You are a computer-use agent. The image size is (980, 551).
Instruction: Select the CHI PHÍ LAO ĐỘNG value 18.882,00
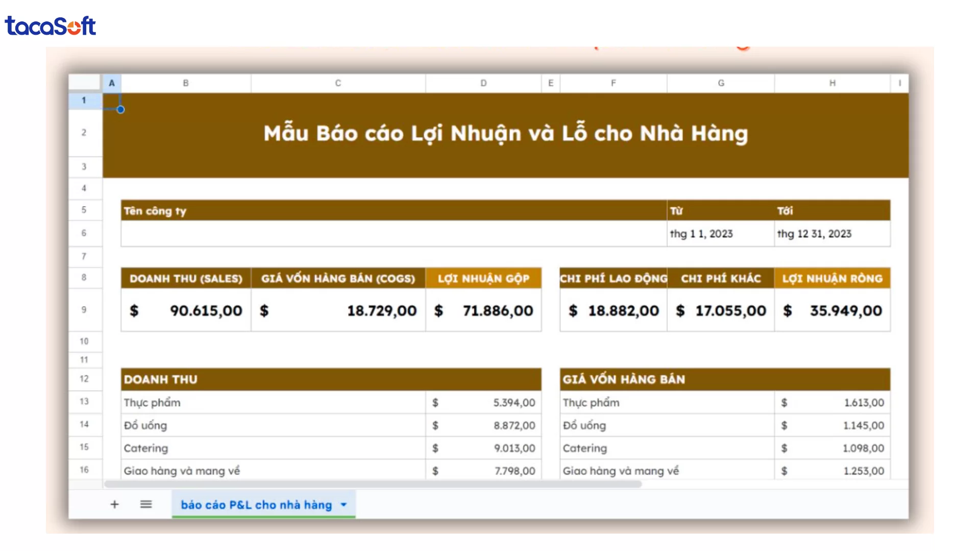[x=614, y=310]
